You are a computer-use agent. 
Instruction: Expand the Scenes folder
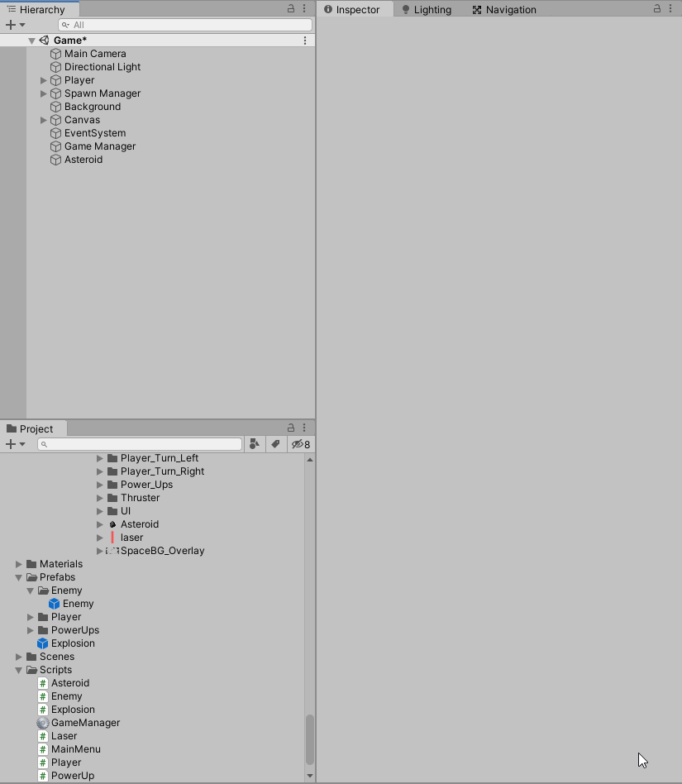point(19,657)
